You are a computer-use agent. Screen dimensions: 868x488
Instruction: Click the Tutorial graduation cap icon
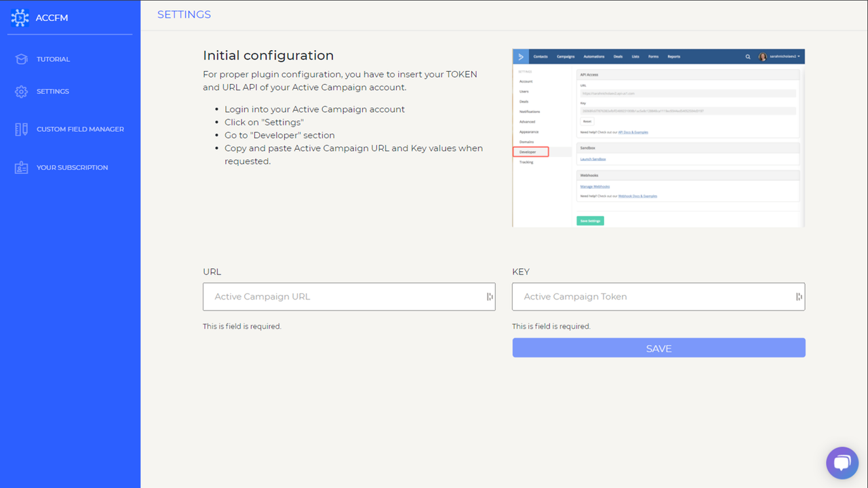pyautogui.click(x=21, y=59)
